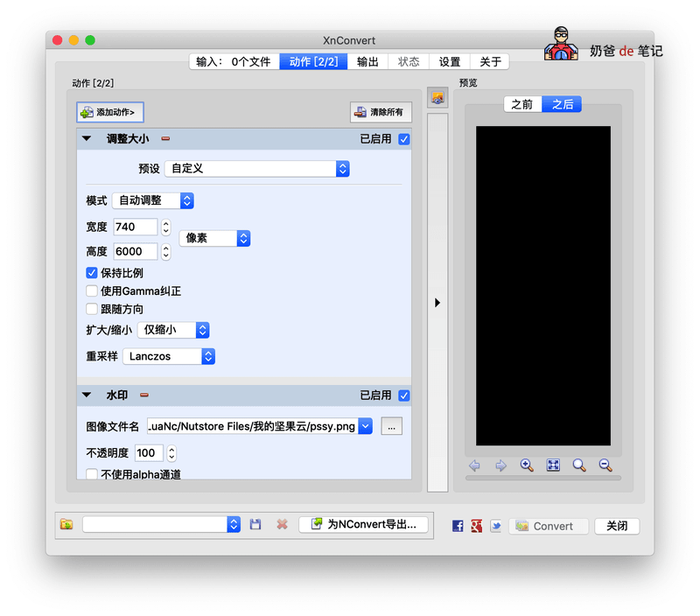Click the Convert button
700x616 pixels.
tap(549, 526)
